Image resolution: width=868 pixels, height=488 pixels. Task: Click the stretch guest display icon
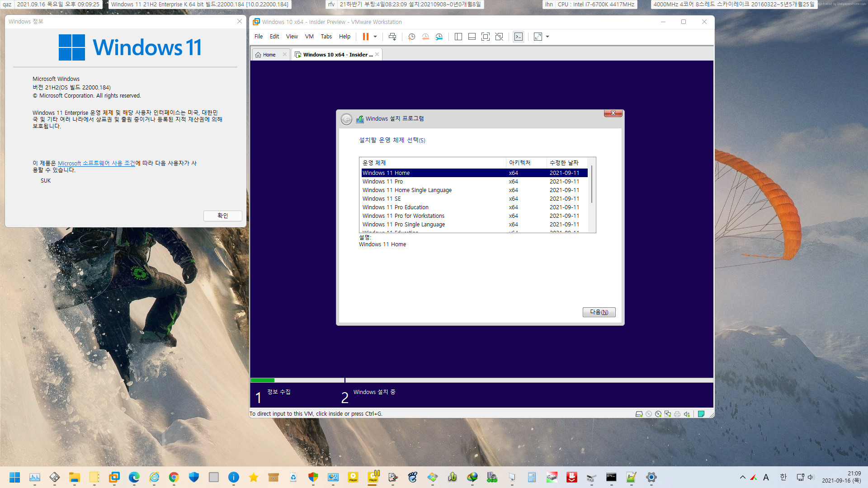pyautogui.click(x=538, y=37)
